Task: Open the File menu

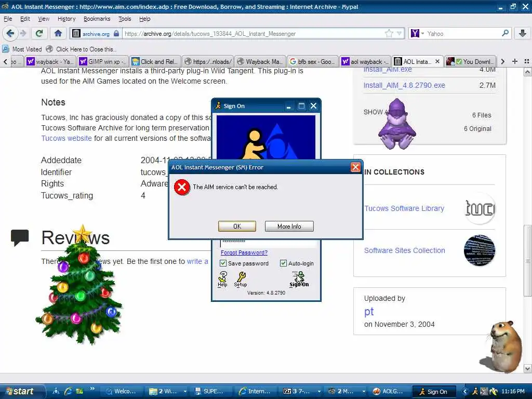Action: click(7, 19)
